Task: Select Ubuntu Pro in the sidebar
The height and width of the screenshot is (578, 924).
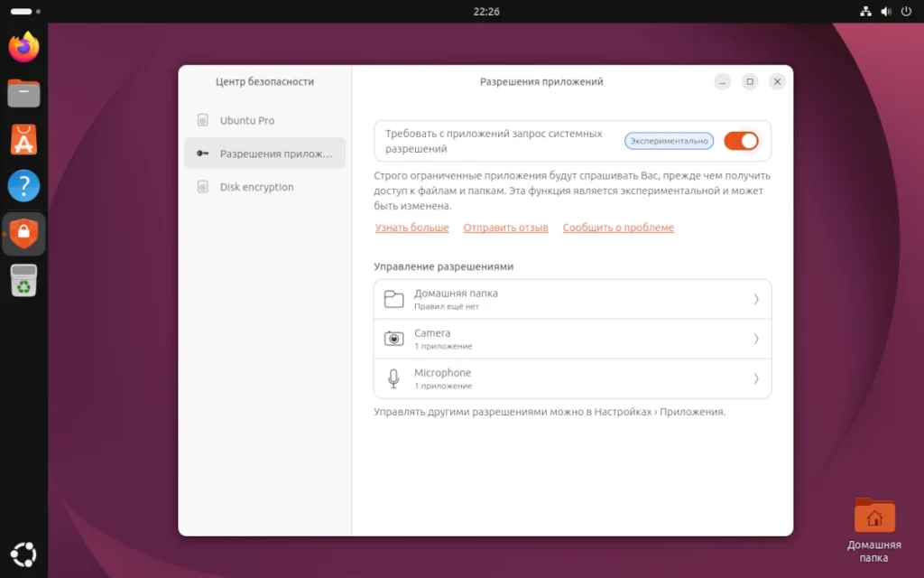Action: click(264, 120)
